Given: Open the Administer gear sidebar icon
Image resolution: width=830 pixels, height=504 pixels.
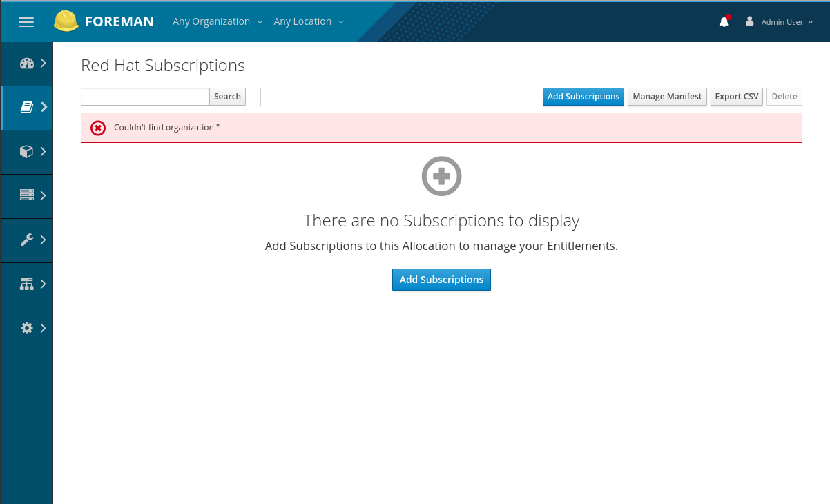Looking at the screenshot, I should pos(27,328).
